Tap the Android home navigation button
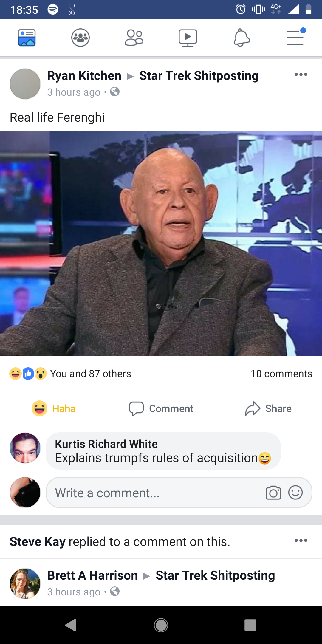 click(x=161, y=625)
